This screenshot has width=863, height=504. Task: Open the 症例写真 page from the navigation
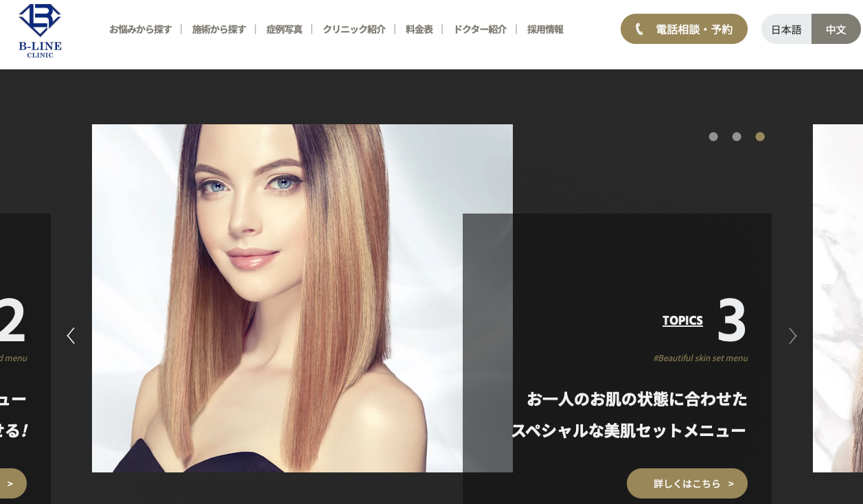(x=284, y=30)
